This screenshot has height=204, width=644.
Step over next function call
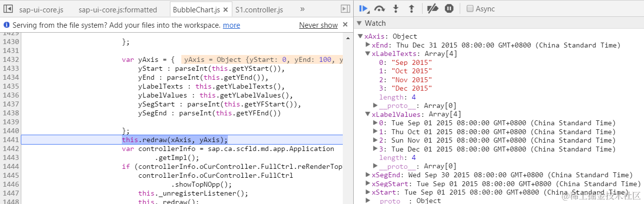(x=380, y=8)
